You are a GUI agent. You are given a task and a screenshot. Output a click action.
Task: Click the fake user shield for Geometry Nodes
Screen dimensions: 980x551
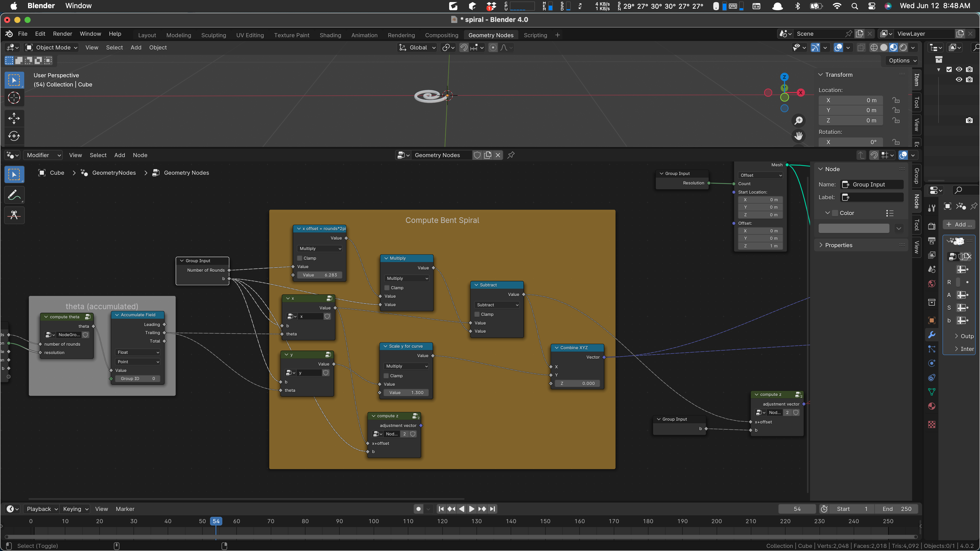(x=477, y=155)
